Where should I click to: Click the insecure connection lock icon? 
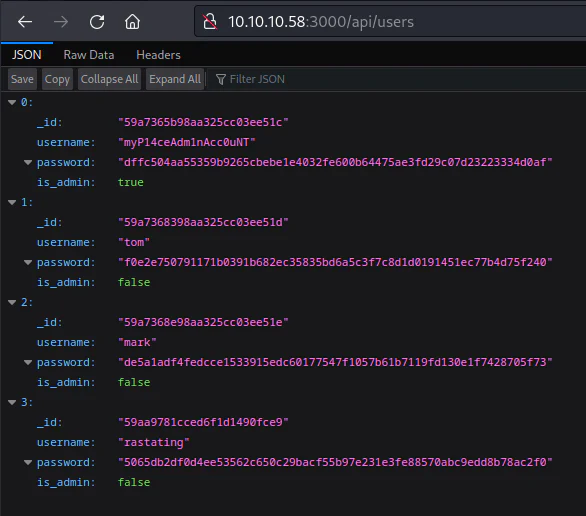(x=210, y=22)
